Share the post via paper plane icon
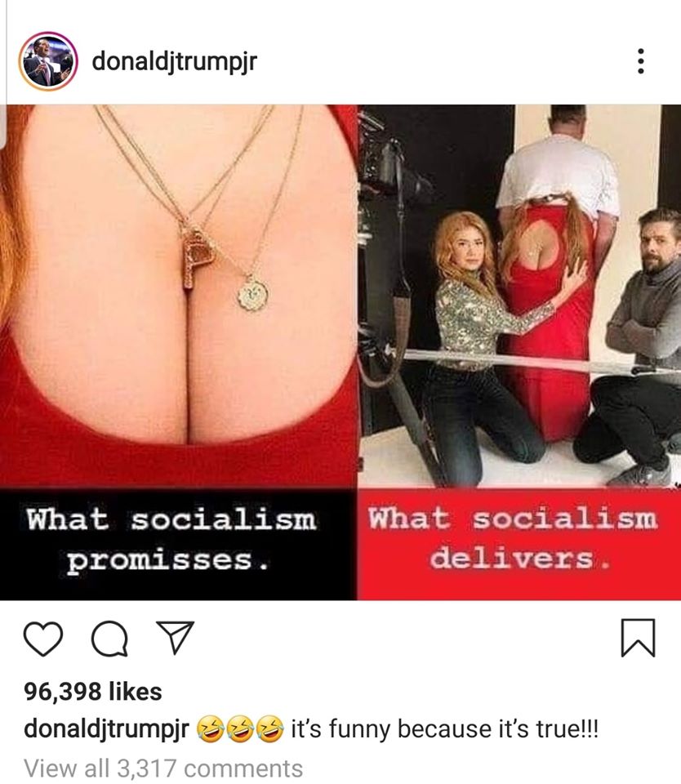This screenshot has height=784, width=681. point(175,637)
